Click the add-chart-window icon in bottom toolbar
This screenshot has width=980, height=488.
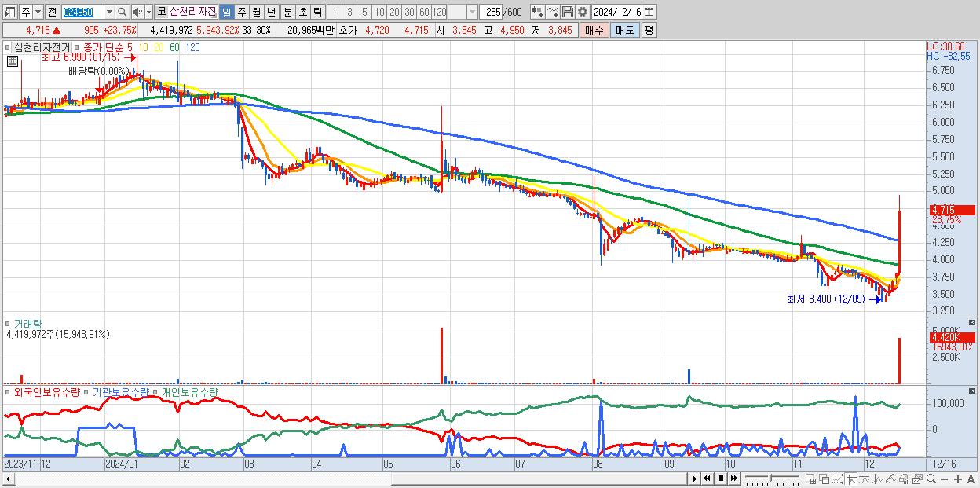coord(810,479)
